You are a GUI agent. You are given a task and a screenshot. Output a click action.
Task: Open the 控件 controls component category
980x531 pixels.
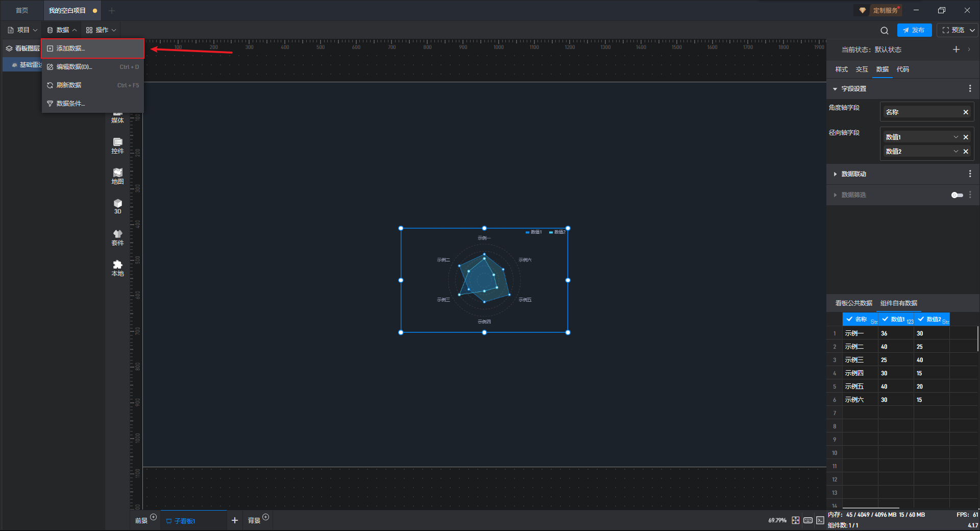click(x=117, y=145)
